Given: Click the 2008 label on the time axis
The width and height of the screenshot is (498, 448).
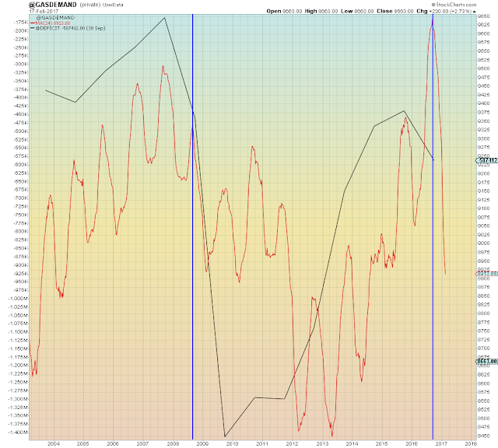Looking at the screenshot, I should pos(173,444).
